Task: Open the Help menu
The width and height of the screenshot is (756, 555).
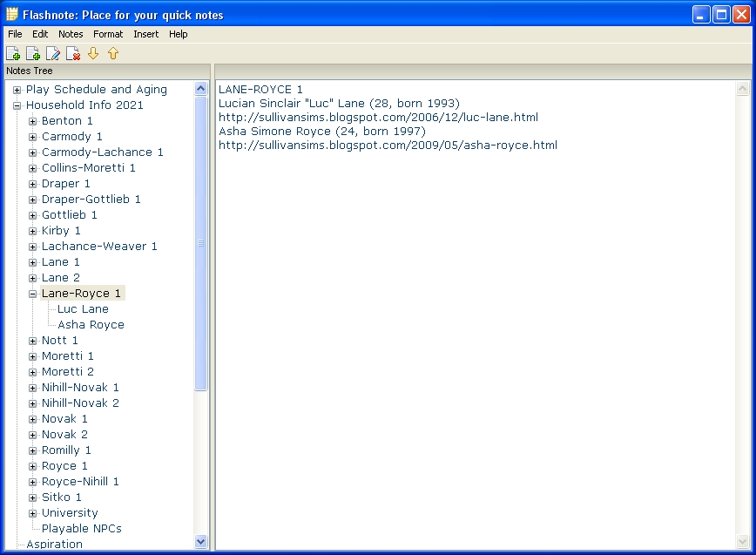Action: tap(178, 34)
